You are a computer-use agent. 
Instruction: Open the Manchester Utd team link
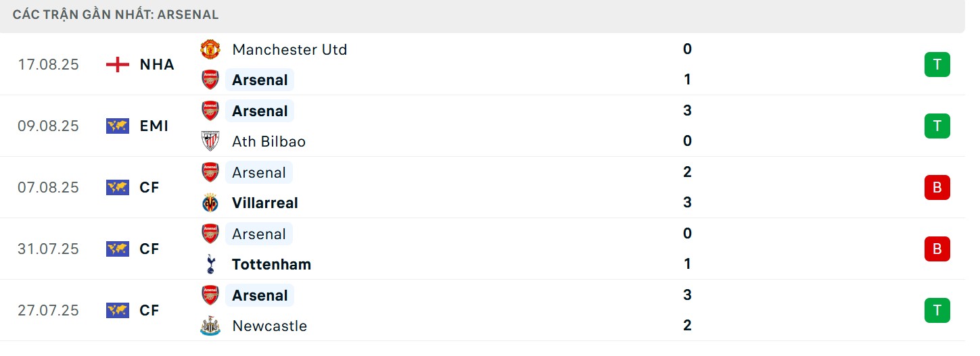[x=289, y=49]
